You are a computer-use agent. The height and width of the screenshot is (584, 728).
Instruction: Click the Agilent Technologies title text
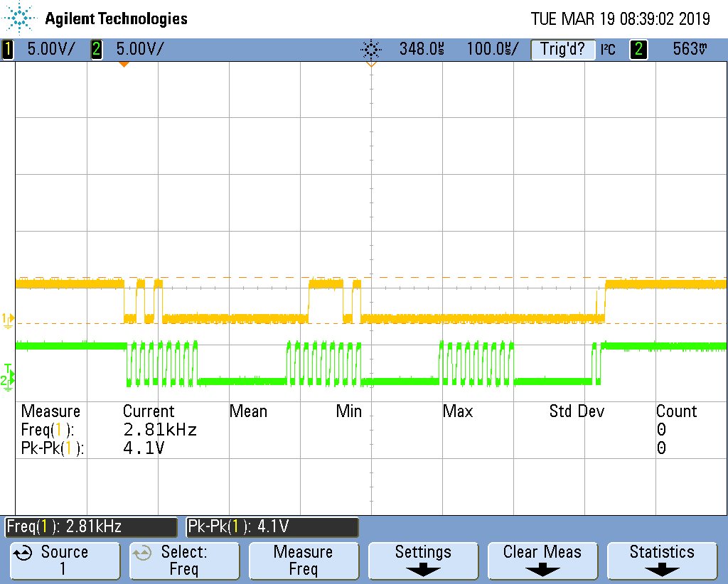(x=116, y=18)
